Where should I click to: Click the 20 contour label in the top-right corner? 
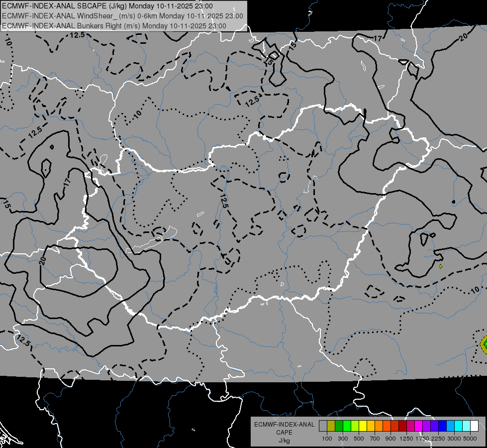(x=464, y=37)
